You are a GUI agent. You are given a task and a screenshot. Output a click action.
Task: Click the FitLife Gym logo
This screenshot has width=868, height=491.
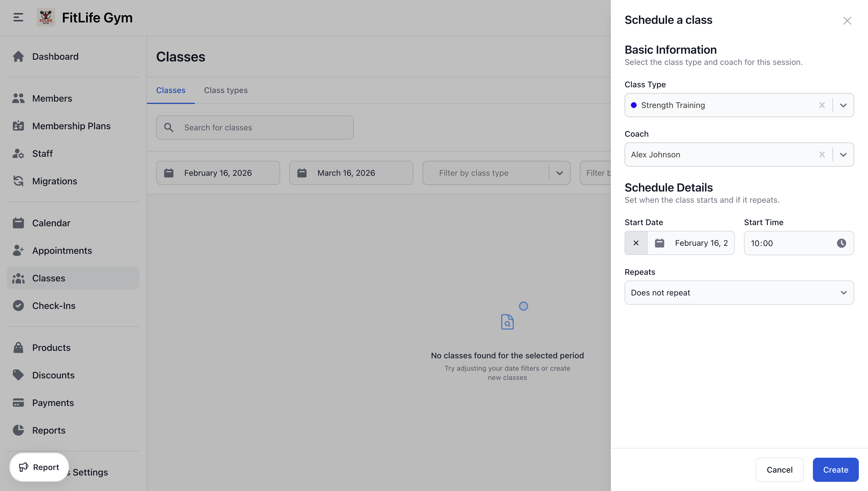[x=46, y=17]
